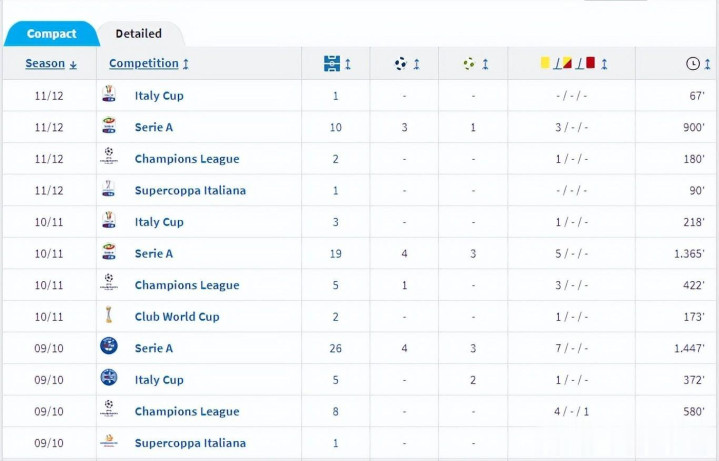
Task: Switch to the Detailed tab
Action: click(x=139, y=34)
